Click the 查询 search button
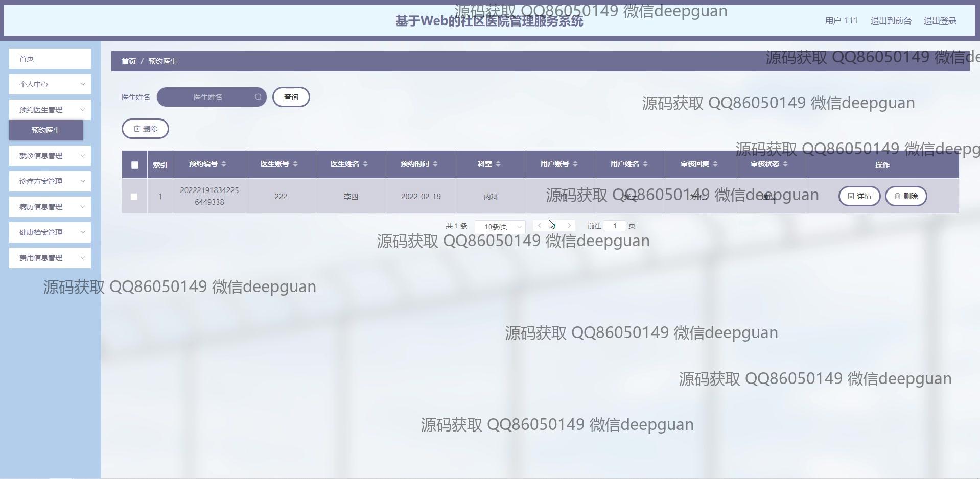This screenshot has height=479, width=980. tap(291, 97)
